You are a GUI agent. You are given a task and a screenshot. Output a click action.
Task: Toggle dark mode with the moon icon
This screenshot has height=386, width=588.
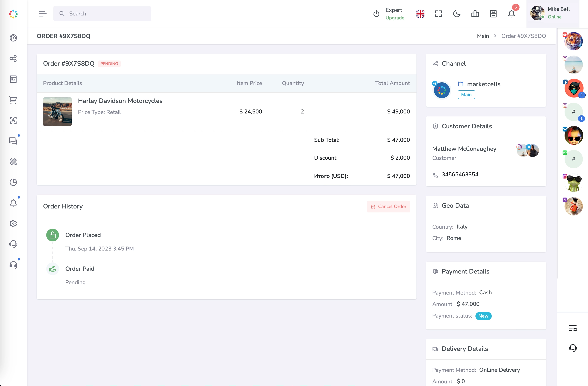[457, 14]
